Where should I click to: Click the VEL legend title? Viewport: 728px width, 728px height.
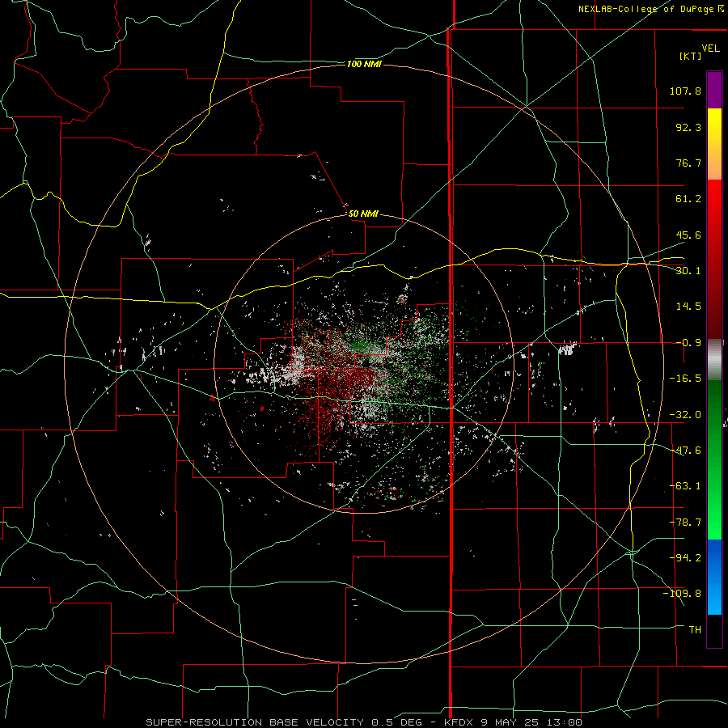[710, 49]
